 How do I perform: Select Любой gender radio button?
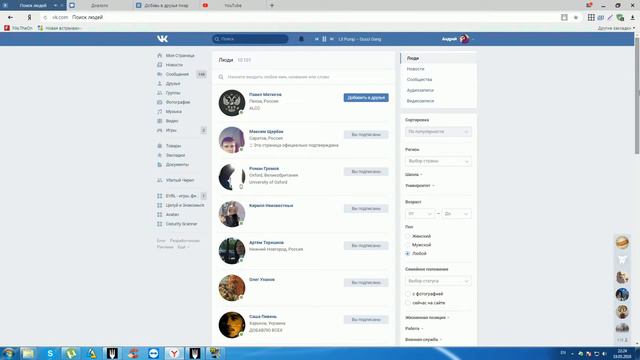click(x=408, y=253)
